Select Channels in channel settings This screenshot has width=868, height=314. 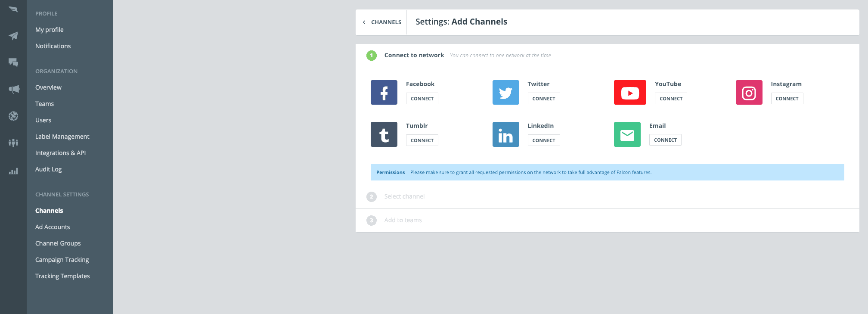click(49, 211)
